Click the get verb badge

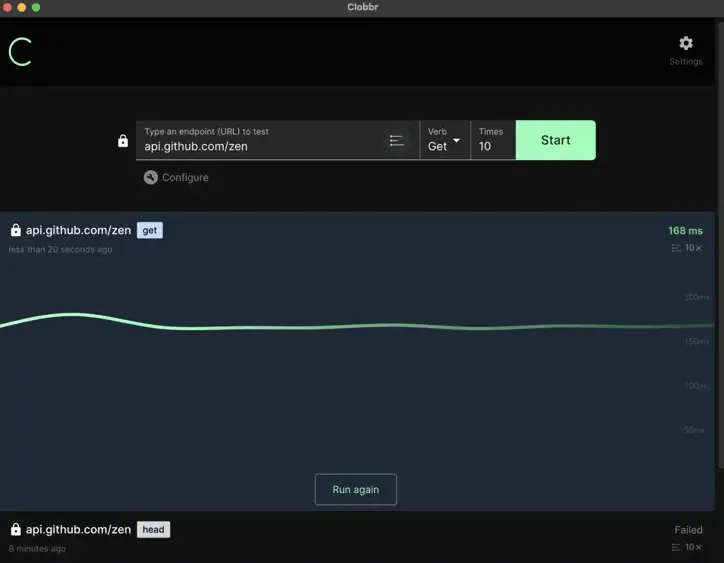(150, 230)
